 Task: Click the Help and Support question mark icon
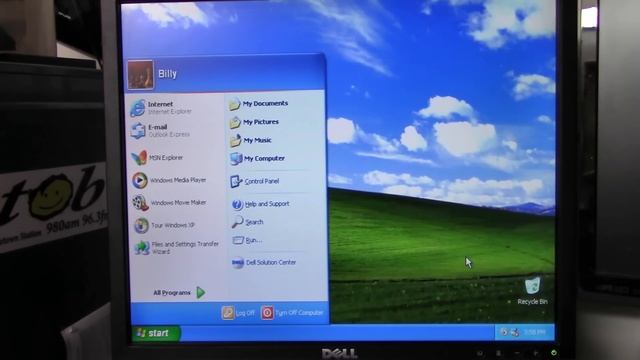tap(237, 204)
